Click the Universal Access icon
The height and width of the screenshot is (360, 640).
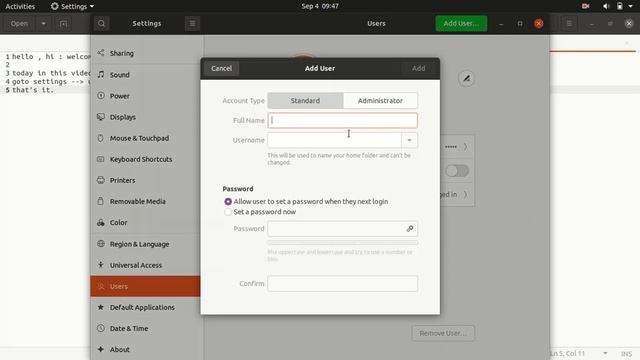tap(101, 265)
